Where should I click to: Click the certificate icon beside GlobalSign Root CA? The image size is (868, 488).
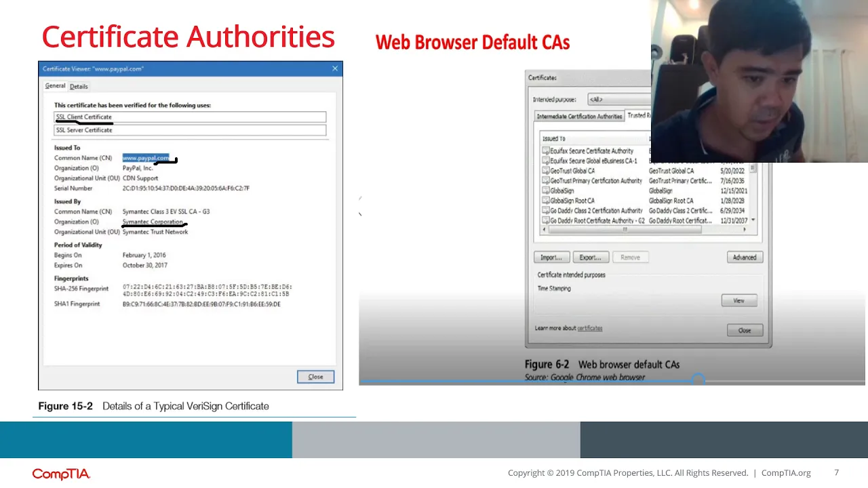[546, 201]
